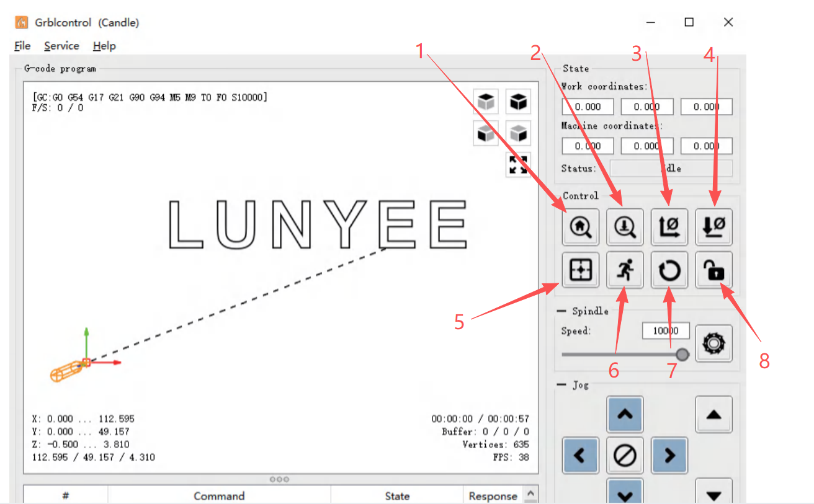The width and height of the screenshot is (814, 504).
Task: Unlock the machine with the padlock button
Action: (714, 270)
